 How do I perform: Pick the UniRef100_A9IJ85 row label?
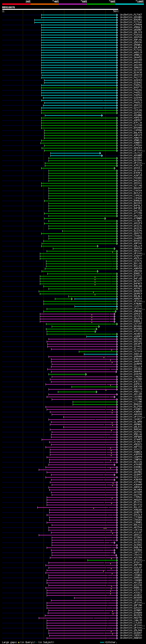[x=131, y=394]
